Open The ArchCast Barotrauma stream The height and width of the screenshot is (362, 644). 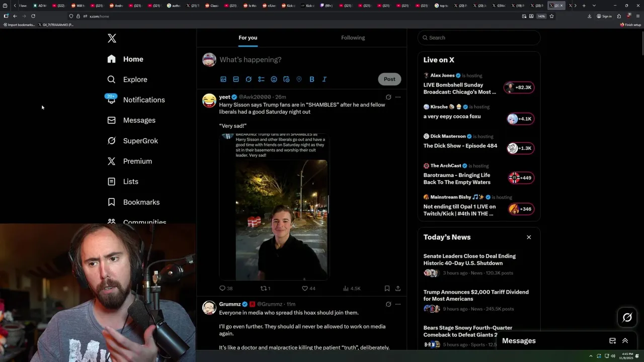click(457, 178)
